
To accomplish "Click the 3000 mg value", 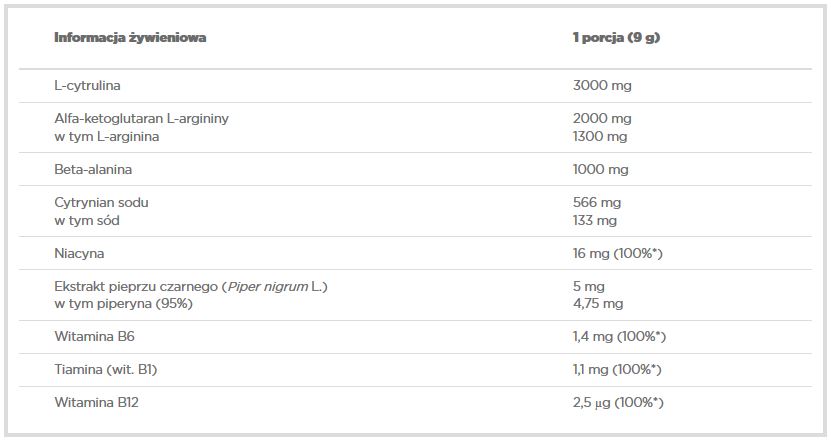I will (x=601, y=85).
